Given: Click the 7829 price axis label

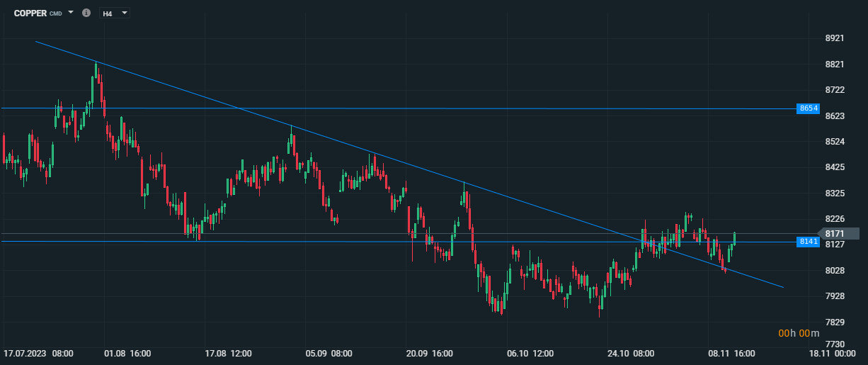Looking at the screenshot, I should point(835,322).
